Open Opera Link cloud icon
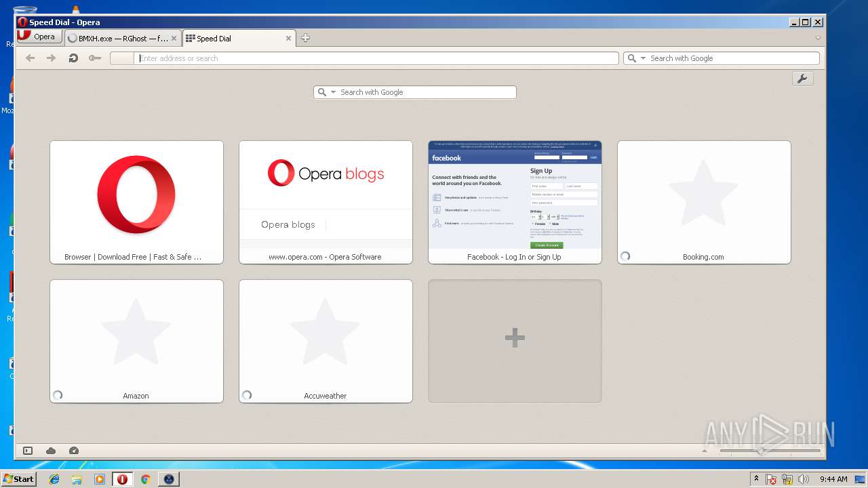The width and height of the screenshot is (868, 488). coord(51,451)
